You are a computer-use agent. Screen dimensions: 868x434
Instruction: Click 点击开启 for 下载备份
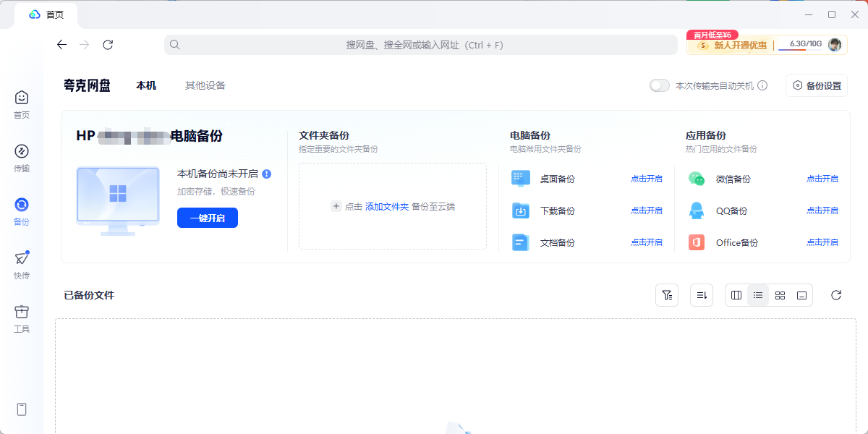click(647, 210)
